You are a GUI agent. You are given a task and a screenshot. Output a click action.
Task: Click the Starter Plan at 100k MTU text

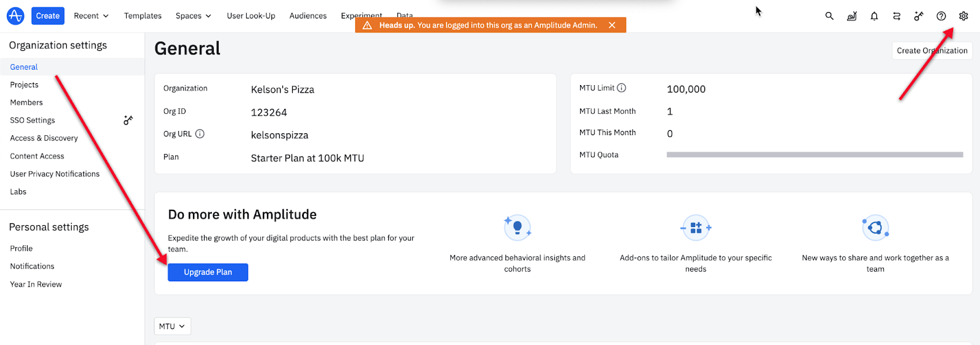[x=307, y=158]
